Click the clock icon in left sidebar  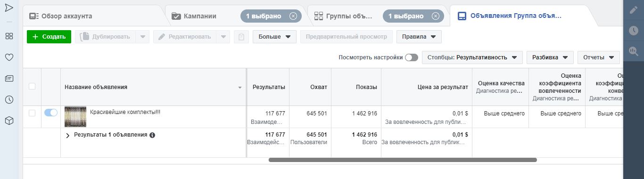point(9,100)
